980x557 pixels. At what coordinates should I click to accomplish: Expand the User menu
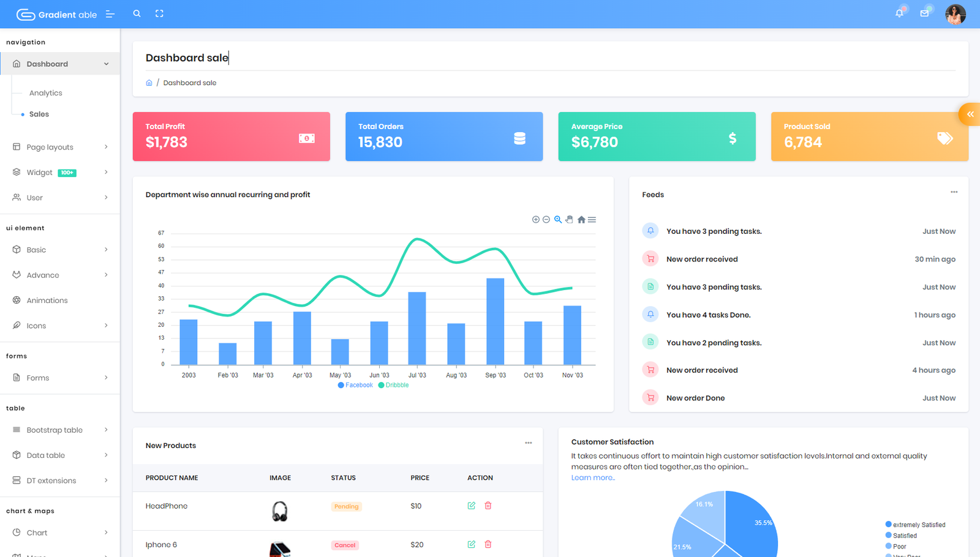click(60, 198)
